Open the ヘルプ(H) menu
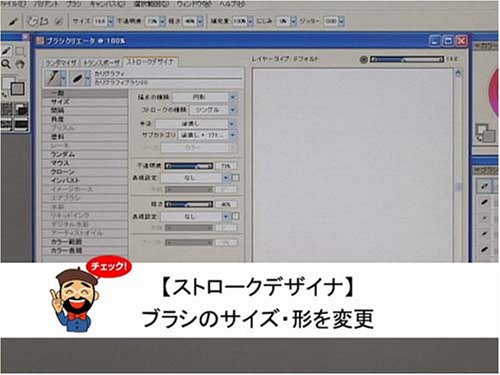The width and height of the screenshot is (500, 375). pos(232,4)
